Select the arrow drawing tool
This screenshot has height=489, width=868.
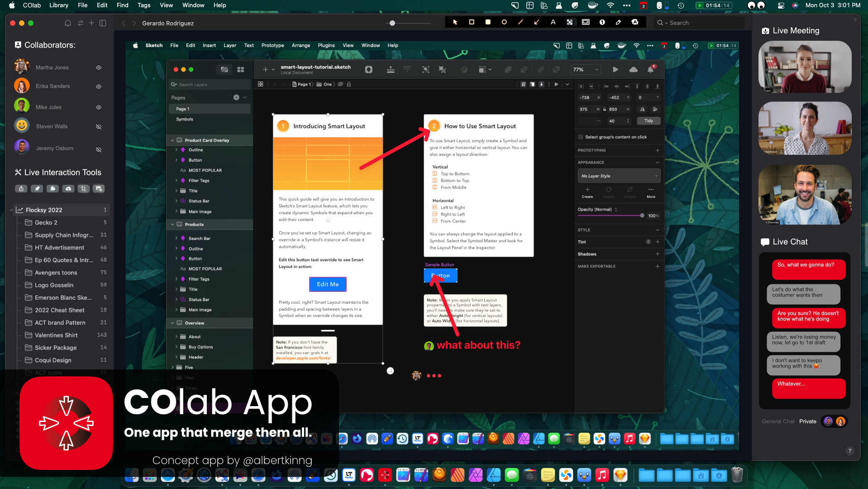(x=537, y=22)
